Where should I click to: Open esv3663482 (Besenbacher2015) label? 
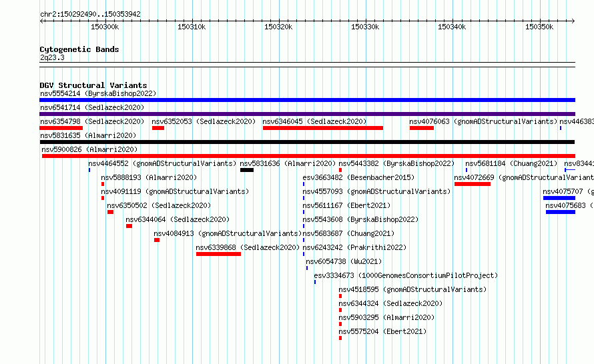coord(359,177)
